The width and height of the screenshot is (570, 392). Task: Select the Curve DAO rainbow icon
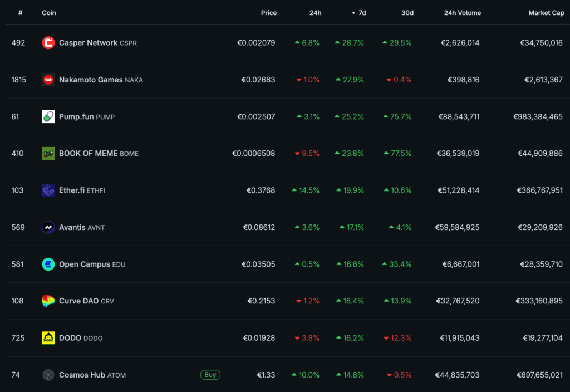tap(48, 301)
